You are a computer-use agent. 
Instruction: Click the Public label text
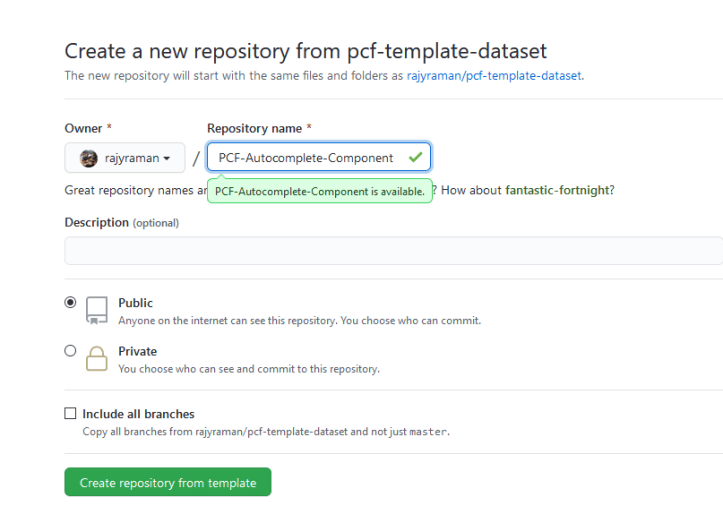pos(136,303)
